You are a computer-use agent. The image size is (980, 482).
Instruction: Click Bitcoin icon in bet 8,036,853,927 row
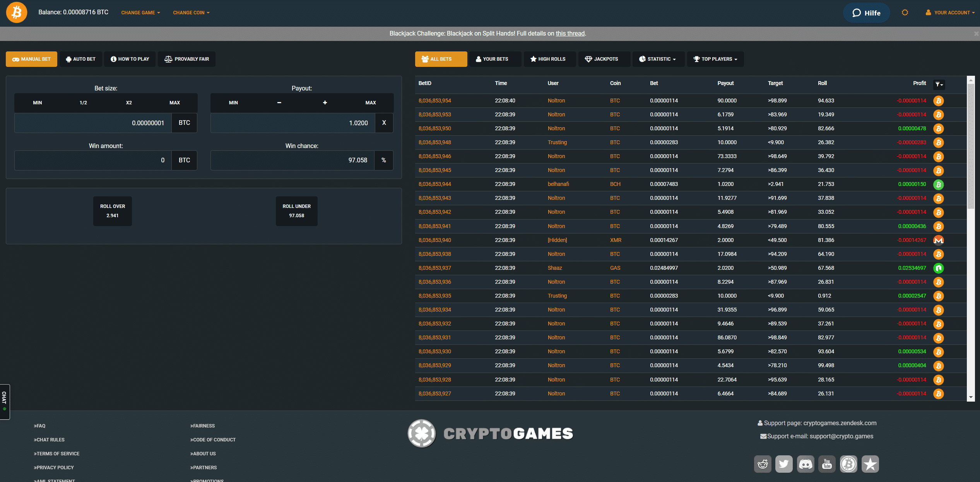click(x=938, y=394)
